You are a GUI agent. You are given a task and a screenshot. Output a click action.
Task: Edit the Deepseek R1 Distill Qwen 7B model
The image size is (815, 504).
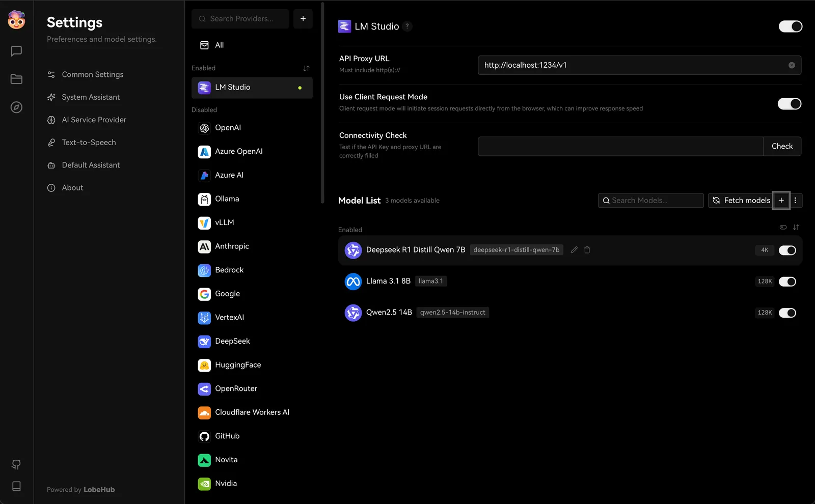pyautogui.click(x=574, y=250)
